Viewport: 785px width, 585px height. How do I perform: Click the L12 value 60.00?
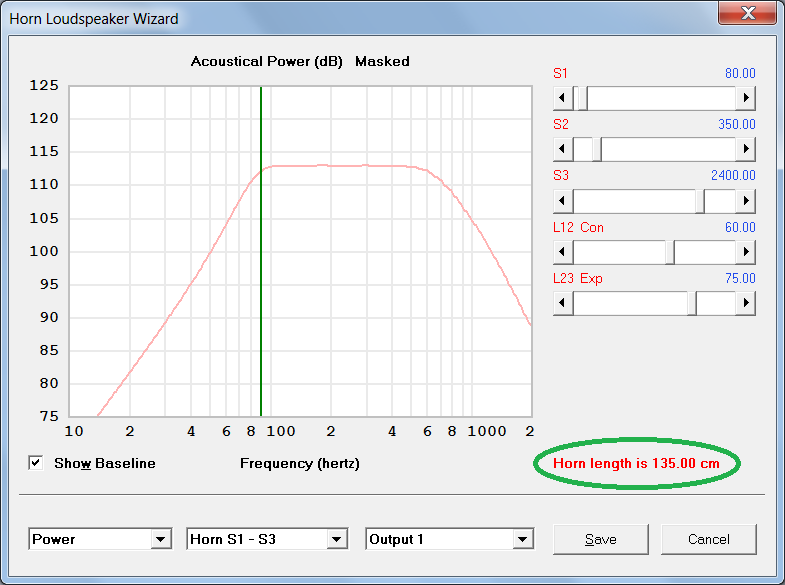740,227
